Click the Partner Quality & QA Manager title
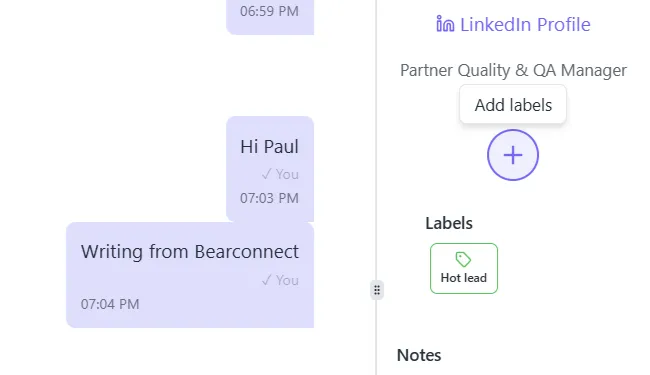 point(513,70)
